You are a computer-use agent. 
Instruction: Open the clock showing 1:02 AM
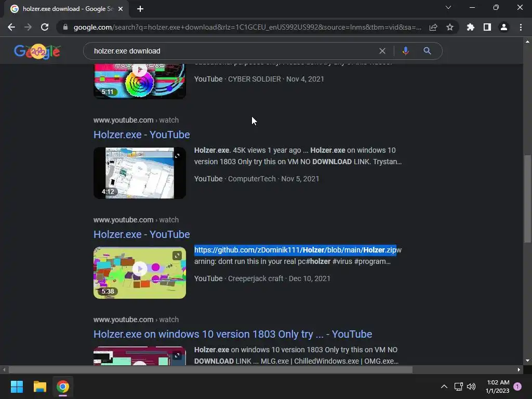498,387
